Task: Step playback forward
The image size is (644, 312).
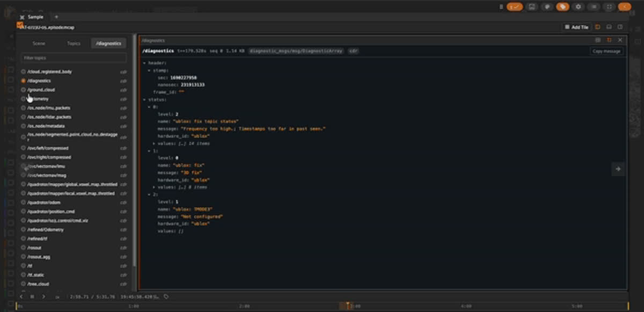Action: pos(43,296)
